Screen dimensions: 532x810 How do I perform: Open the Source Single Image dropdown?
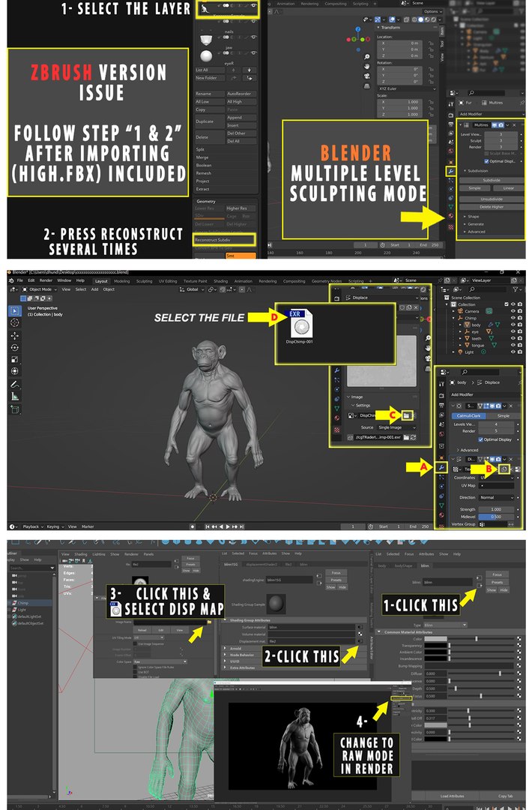[396, 427]
